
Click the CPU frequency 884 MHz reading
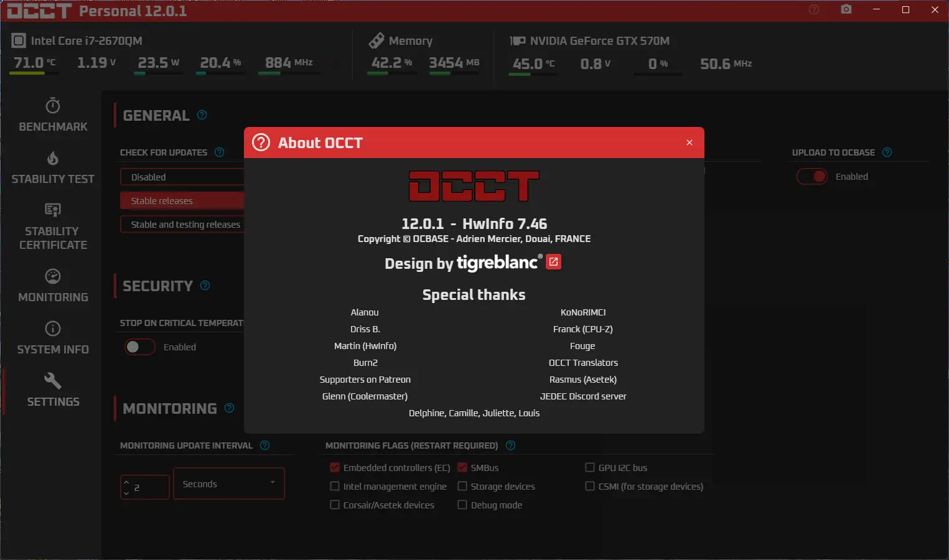[x=289, y=63]
